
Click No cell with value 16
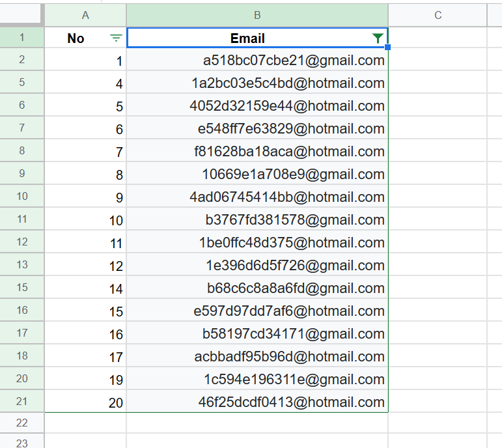(85, 333)
